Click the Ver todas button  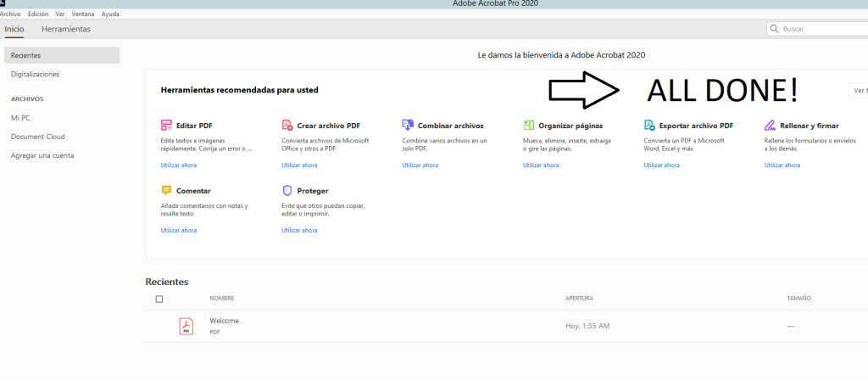pos(858,90)
